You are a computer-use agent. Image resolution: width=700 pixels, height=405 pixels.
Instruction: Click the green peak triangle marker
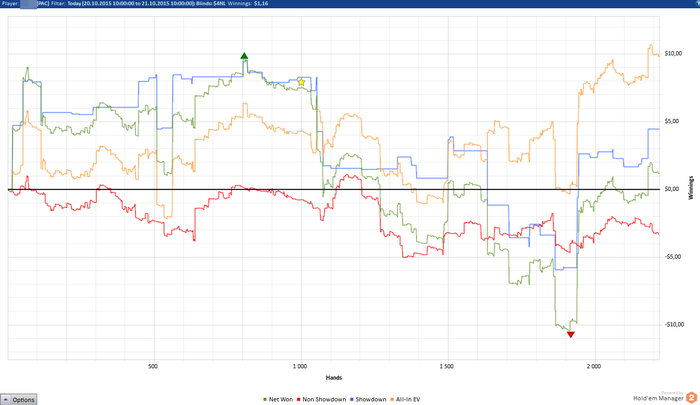[244, 56]
